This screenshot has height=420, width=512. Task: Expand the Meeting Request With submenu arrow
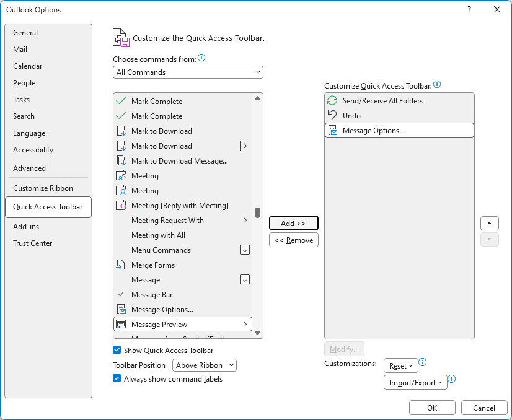[x=245, y=221]
